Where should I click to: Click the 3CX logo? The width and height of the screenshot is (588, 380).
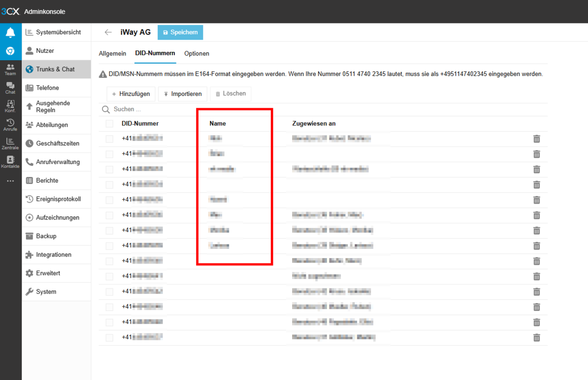(10, 11)
